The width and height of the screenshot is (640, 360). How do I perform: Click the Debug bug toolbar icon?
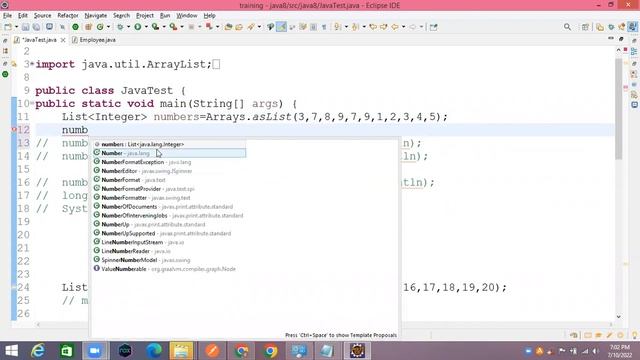click(120, 27)
